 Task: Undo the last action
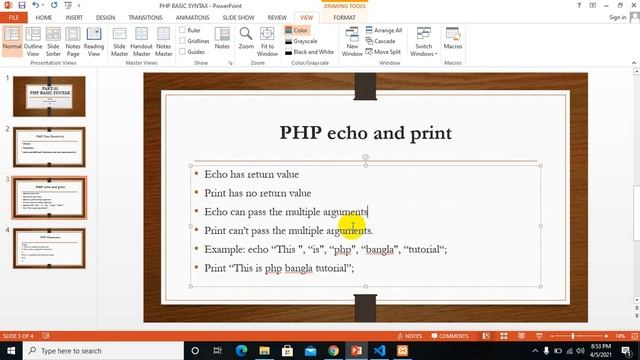pyautogui.click(x=36, y=5)
